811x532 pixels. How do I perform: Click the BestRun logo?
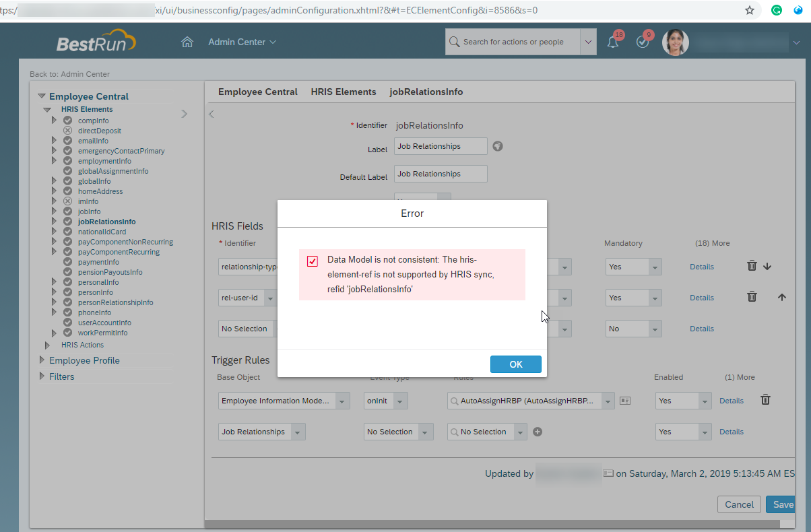point(96,42)
